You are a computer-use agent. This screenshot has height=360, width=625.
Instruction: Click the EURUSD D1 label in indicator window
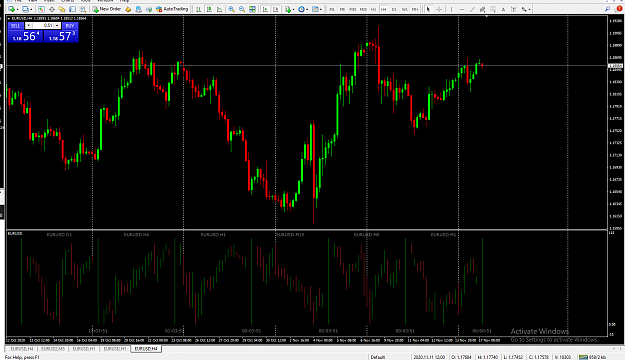click(59, 235)
